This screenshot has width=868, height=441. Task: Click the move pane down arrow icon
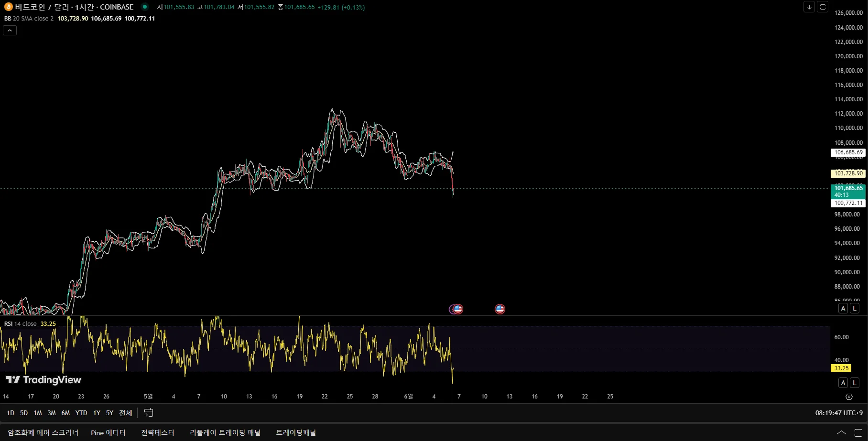(x=809, y=7)
